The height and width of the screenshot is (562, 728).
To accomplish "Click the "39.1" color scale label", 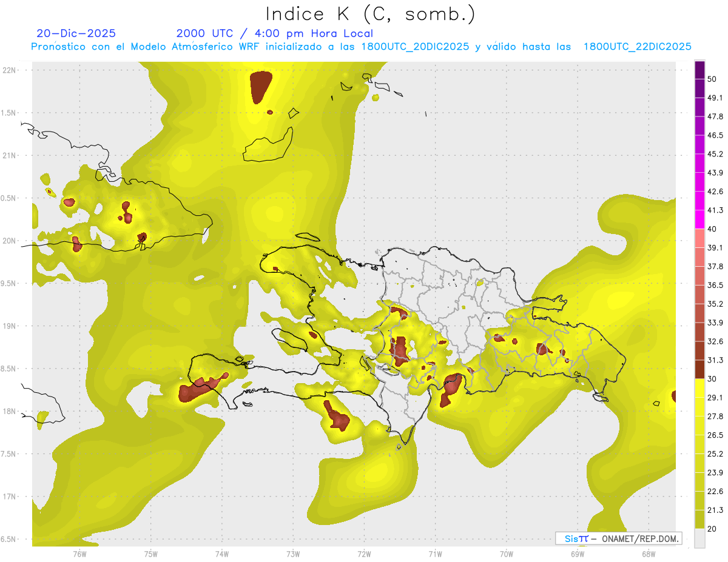I will coord(715,248).
